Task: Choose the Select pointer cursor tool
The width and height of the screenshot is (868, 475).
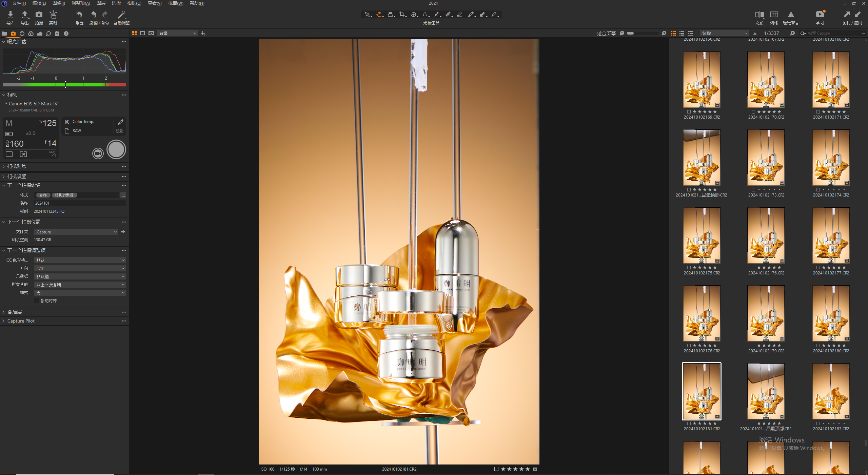Action: (368, 15)
